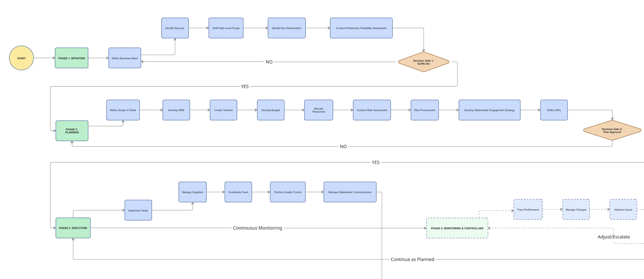Click the Identify Sponsor box

coord(175,28)
